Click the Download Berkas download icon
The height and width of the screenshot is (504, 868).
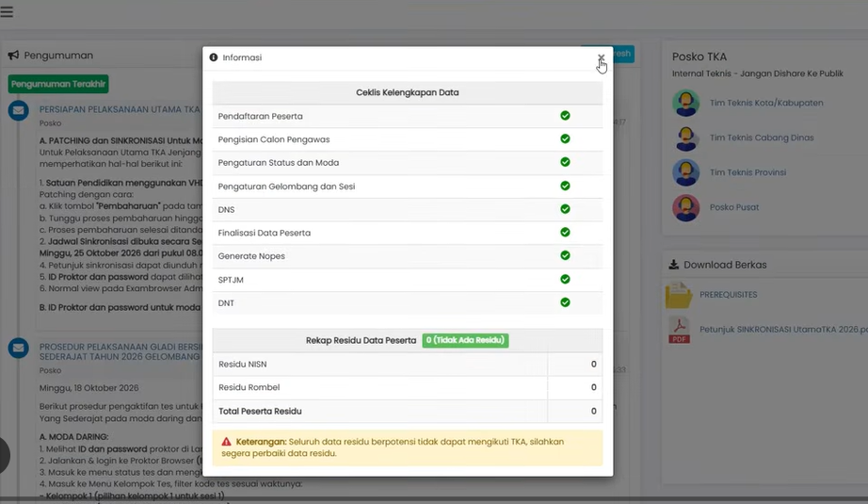pyautogui.click(x=674, y=265)
